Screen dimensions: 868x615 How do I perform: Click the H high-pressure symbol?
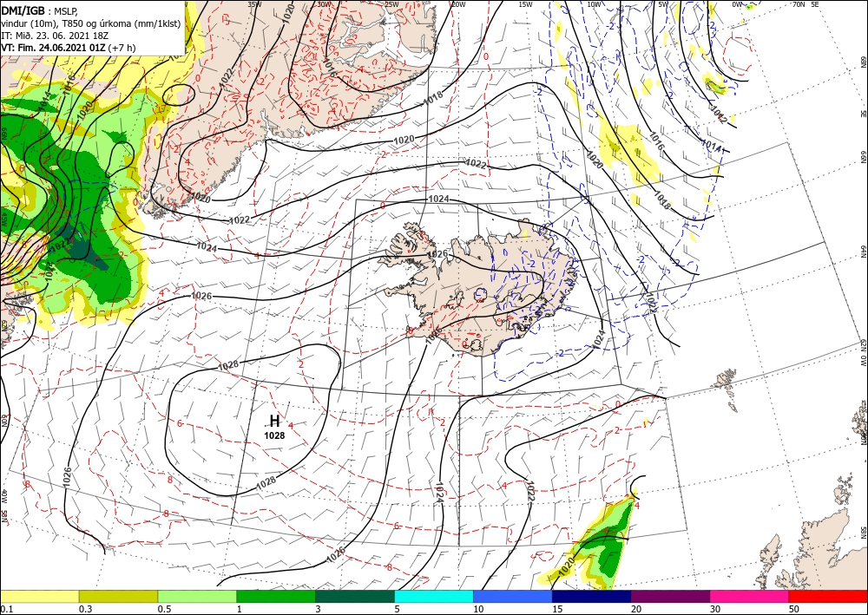click(274, 421)
